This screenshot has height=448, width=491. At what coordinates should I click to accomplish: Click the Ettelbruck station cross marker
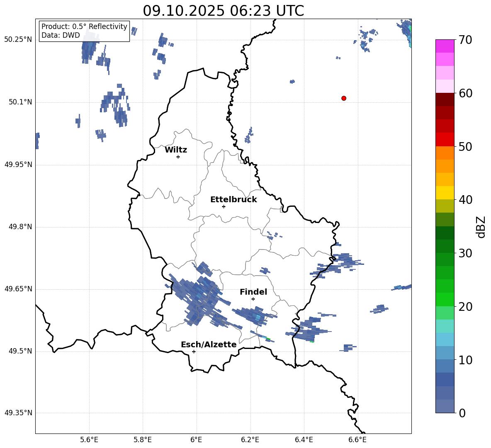(224, 206)
